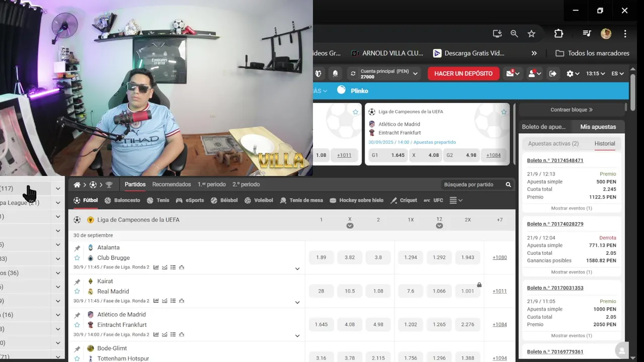Click the Chrome bookmark star icon

click(x=531, y=34)
